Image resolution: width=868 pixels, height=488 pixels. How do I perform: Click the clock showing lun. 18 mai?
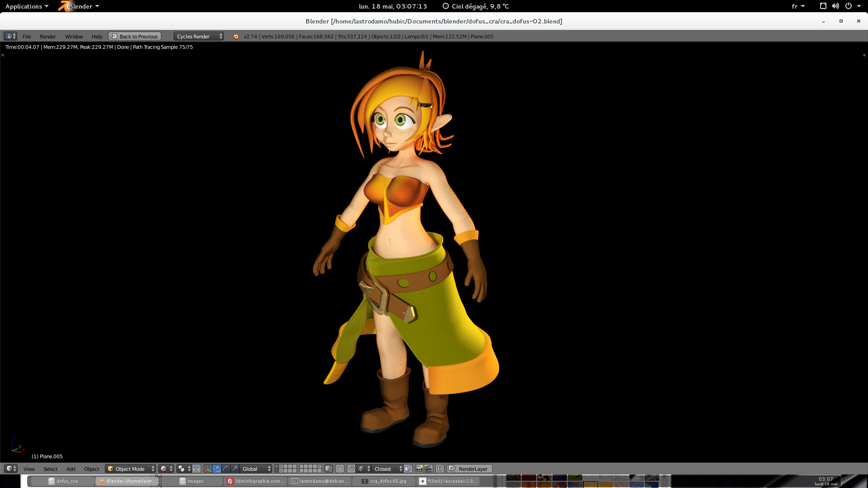pyautogui.click(x=393, y=6)
